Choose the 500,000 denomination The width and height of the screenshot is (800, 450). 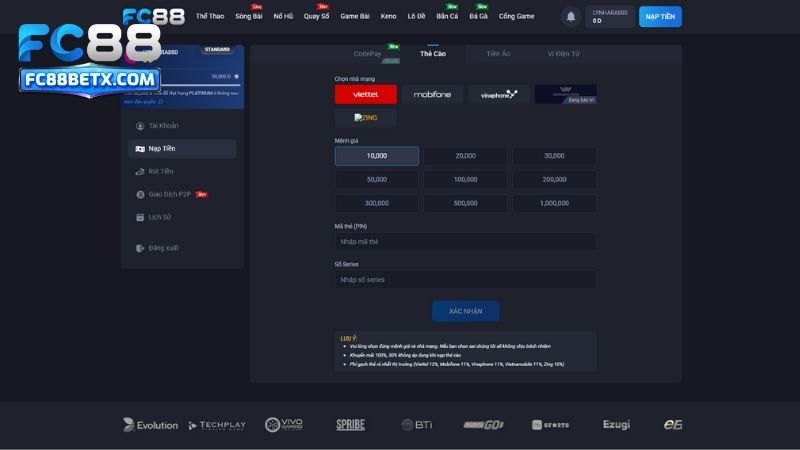point(465,203)
